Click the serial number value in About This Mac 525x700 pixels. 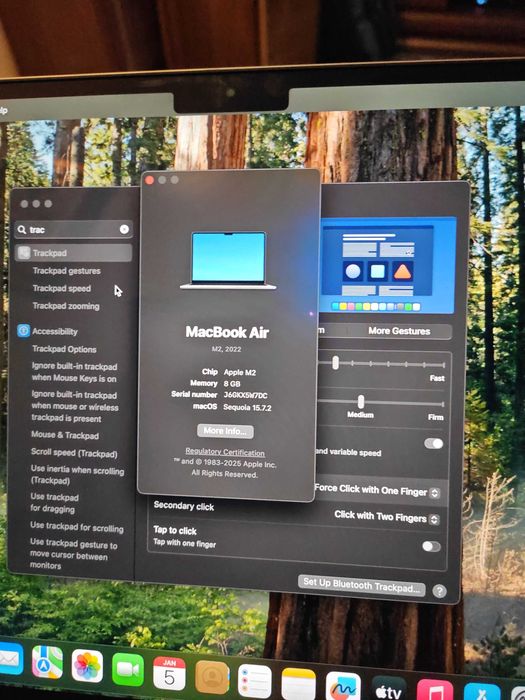pyautogui.click(x=245, y=395)
